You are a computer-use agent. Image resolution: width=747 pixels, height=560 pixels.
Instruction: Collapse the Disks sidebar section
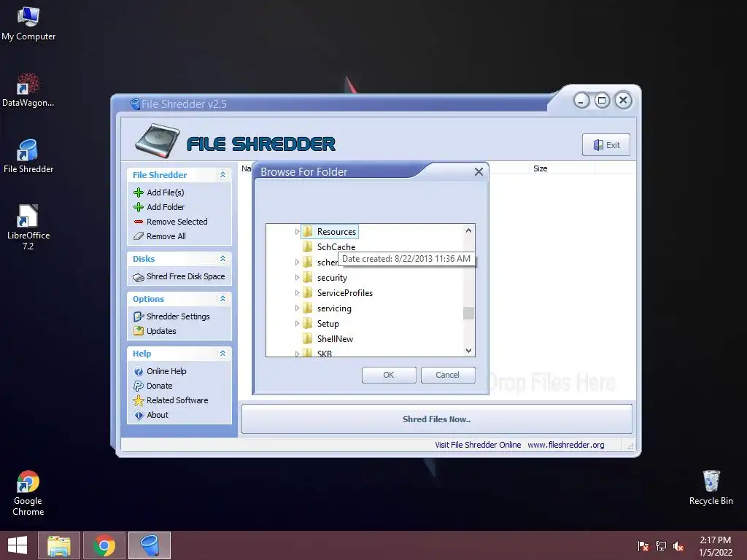[x=222, y=259]
